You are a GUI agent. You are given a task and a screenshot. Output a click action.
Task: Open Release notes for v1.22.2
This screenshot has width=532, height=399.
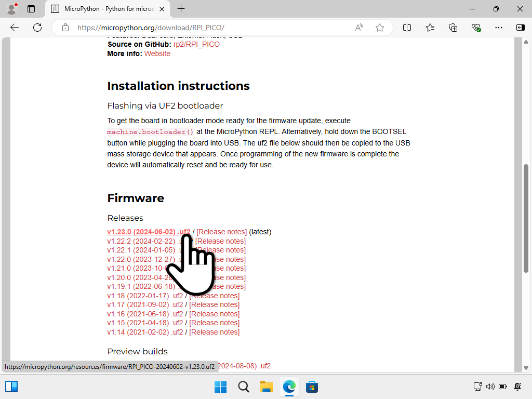pyautogui.click(x=220, y=241)
